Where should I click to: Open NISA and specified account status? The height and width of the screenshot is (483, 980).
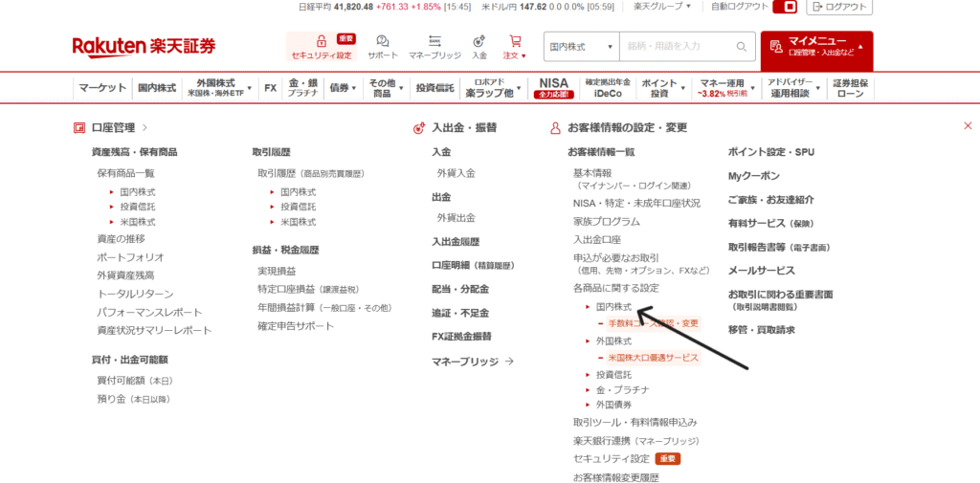636,203
